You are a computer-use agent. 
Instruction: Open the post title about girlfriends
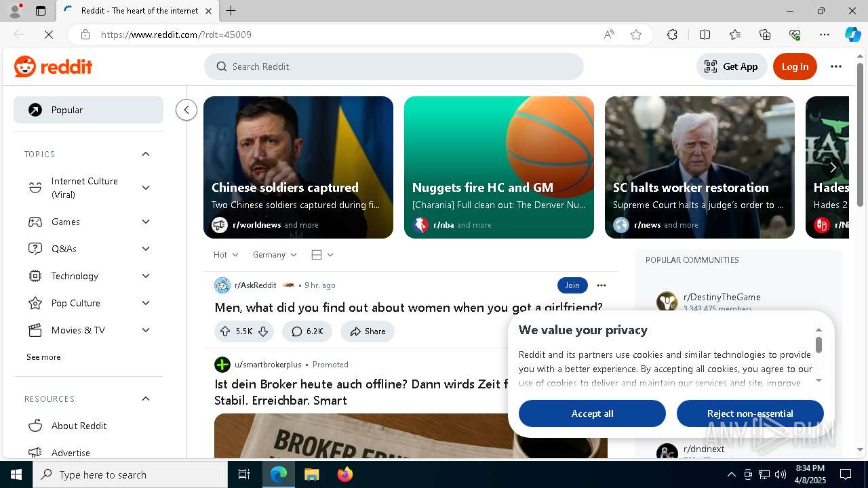coord(408,307)
